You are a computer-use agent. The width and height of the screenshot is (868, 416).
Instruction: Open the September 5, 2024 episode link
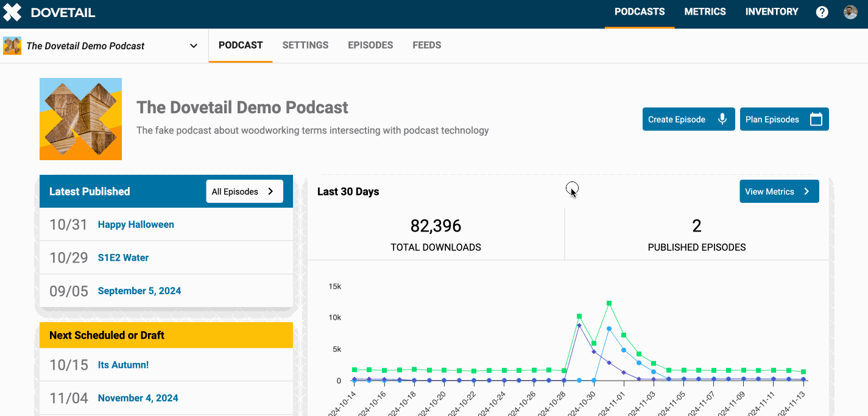[139, 291]
